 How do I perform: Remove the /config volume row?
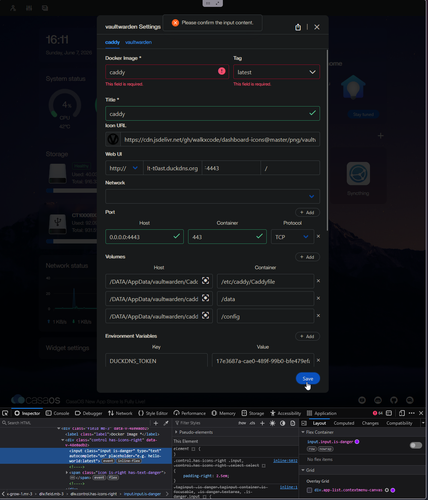(x=318, y=316)
